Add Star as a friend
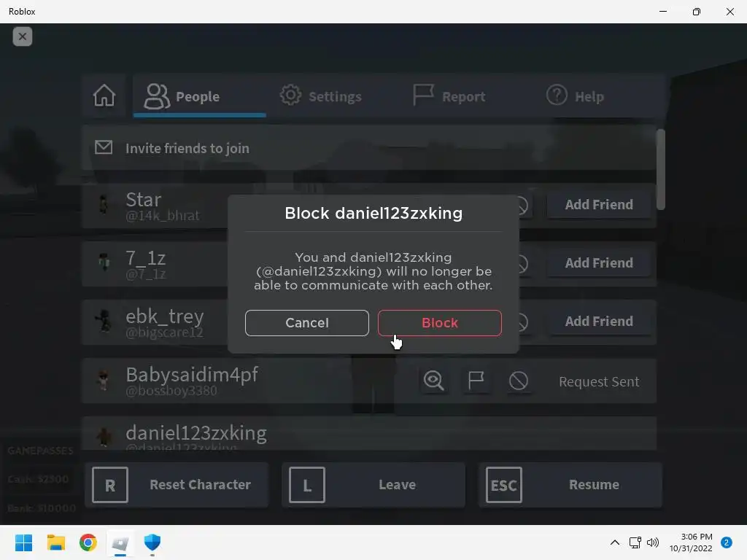This screenshot has height=560, width=747. (599, 205)
